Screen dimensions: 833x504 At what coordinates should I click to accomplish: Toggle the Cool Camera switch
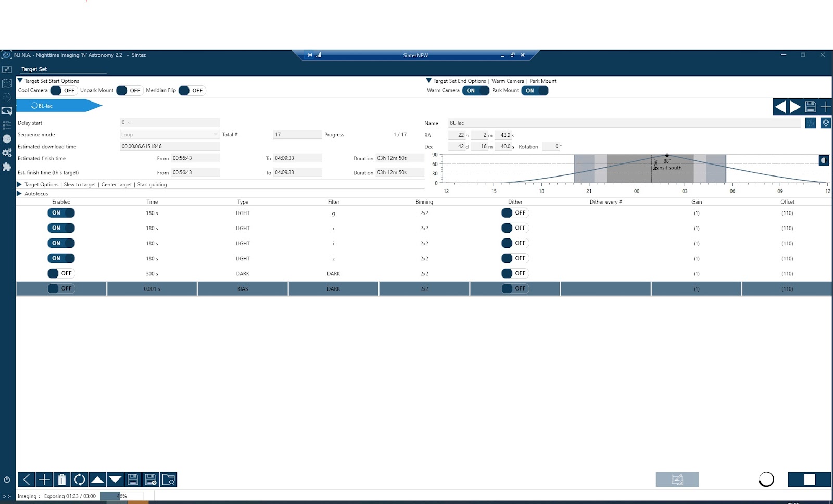64,91
